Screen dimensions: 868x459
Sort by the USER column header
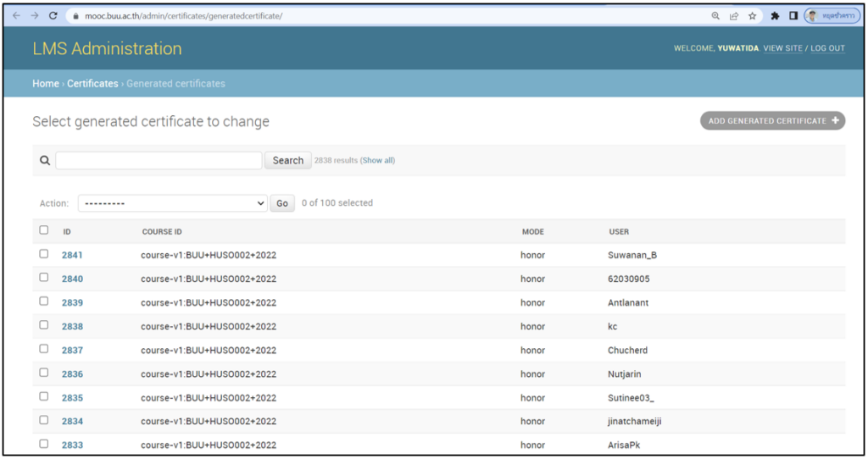pos(619,231)
